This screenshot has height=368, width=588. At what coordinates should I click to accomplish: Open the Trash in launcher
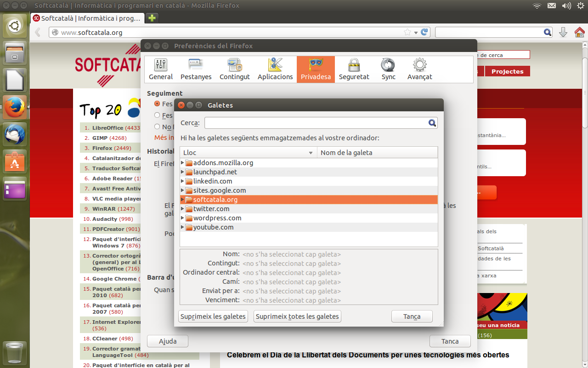pos(15,353)
